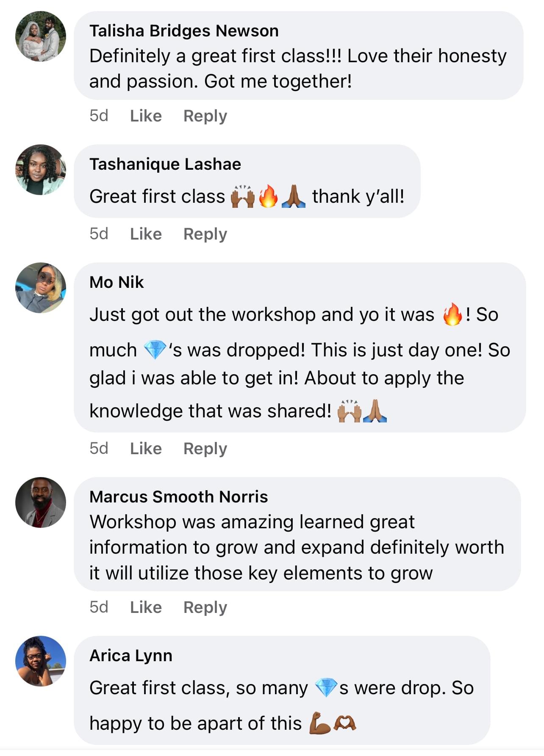Like Mo Nik's workshop comment

pyautogui.click(x=146, y=449)
